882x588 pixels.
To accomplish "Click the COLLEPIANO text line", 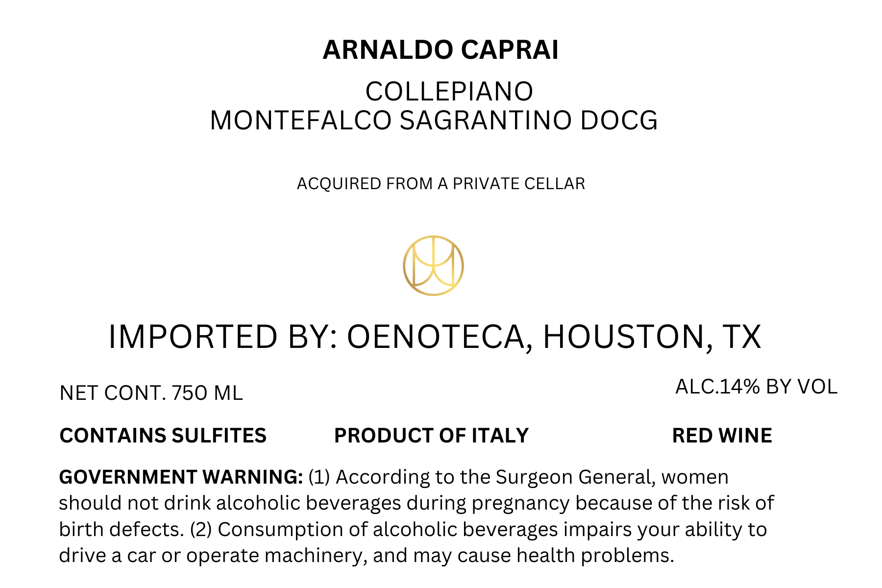I will [449, 91].
